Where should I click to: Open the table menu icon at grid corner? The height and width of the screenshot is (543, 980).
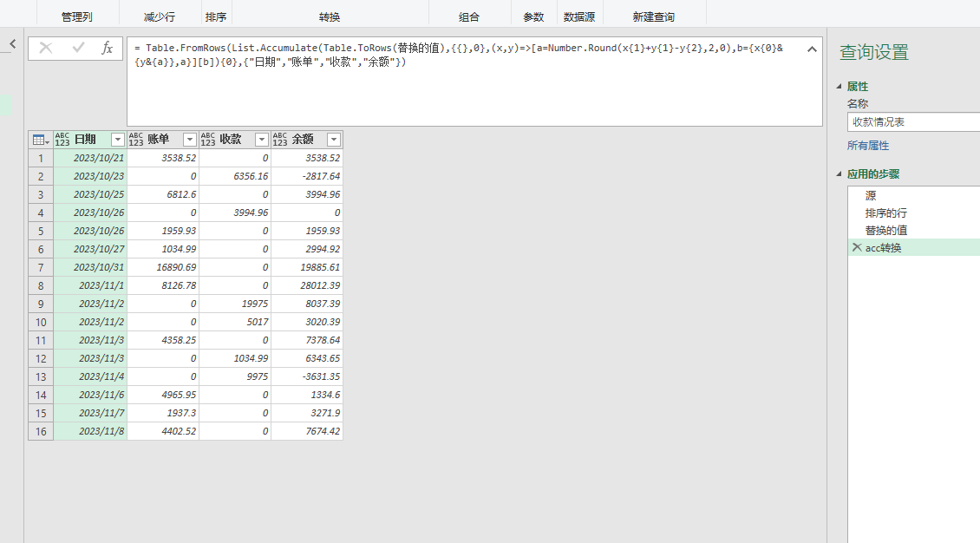[38, 139]
